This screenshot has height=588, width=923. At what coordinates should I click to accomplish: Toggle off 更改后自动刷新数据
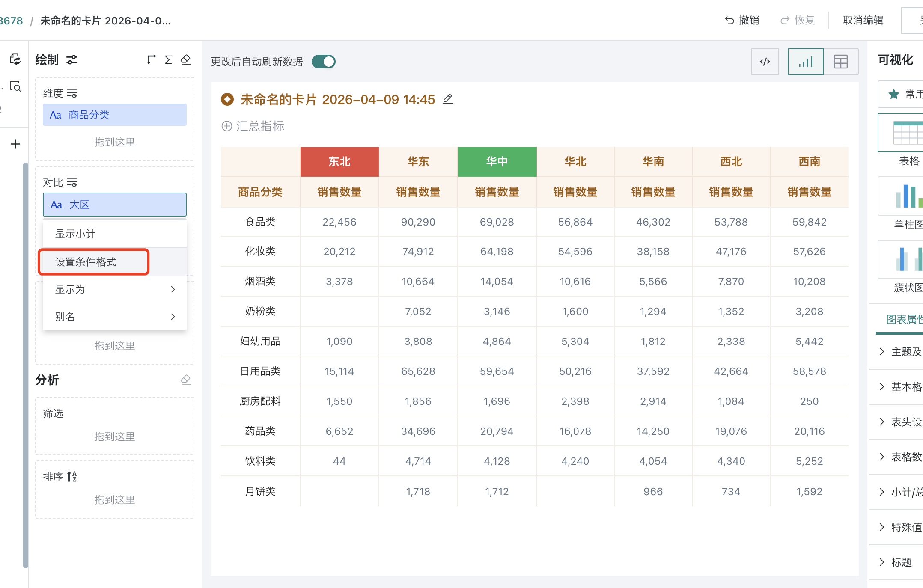tap(324, 61)
